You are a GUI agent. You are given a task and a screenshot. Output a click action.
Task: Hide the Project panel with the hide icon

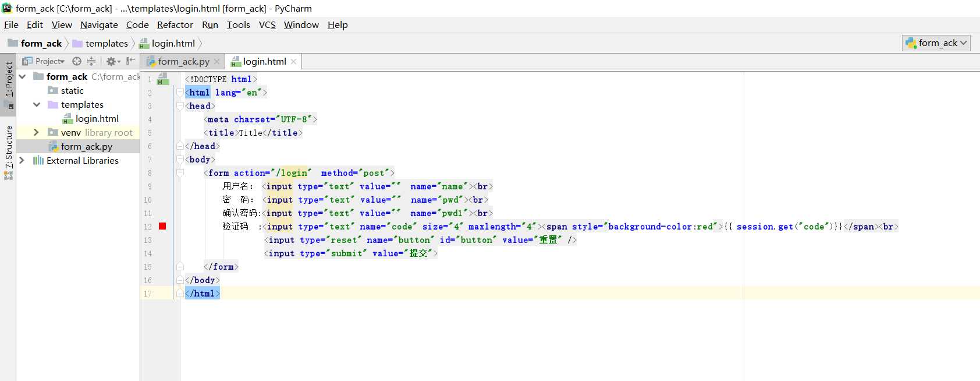click(x=130, y=61)
